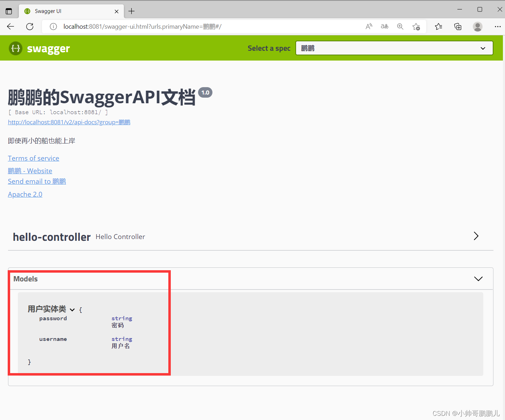Click the 用户实体类 model name
Image resolution: width=505 pixels, height=420 pixels.
[x=47, y=309]
